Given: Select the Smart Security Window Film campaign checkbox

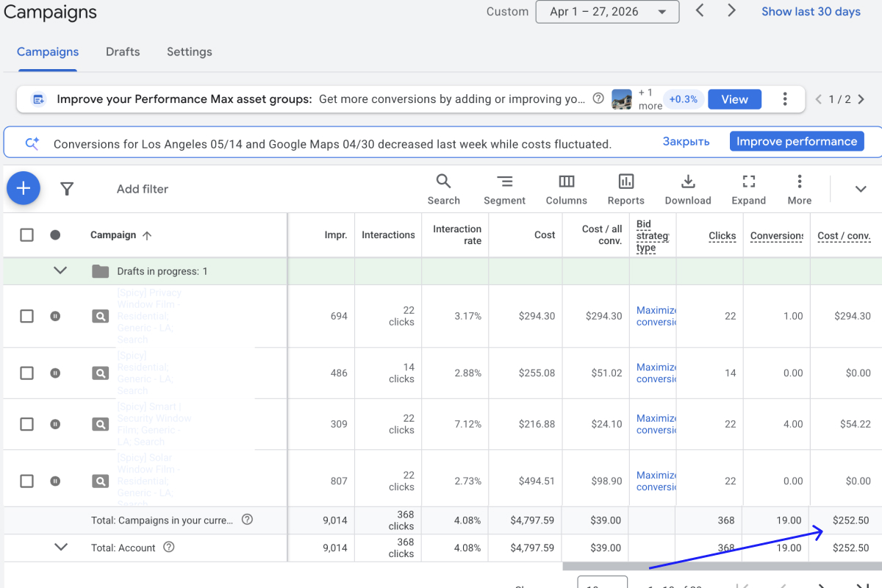Looking at the screenshot, I should coord(26,424).
